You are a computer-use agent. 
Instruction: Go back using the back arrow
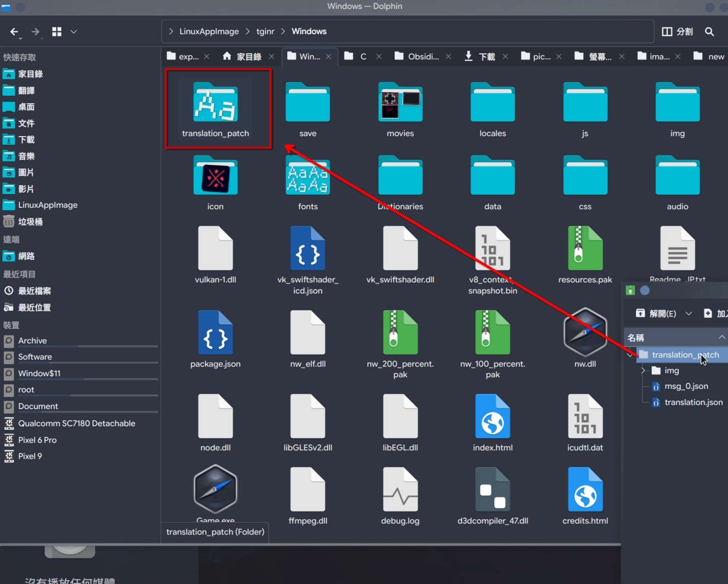point(14,32)
